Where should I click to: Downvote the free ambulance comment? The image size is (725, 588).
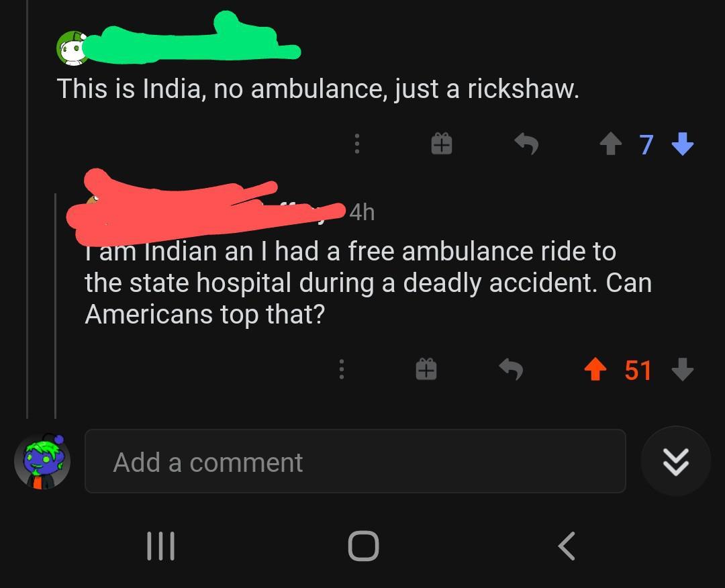coord(683,369)
